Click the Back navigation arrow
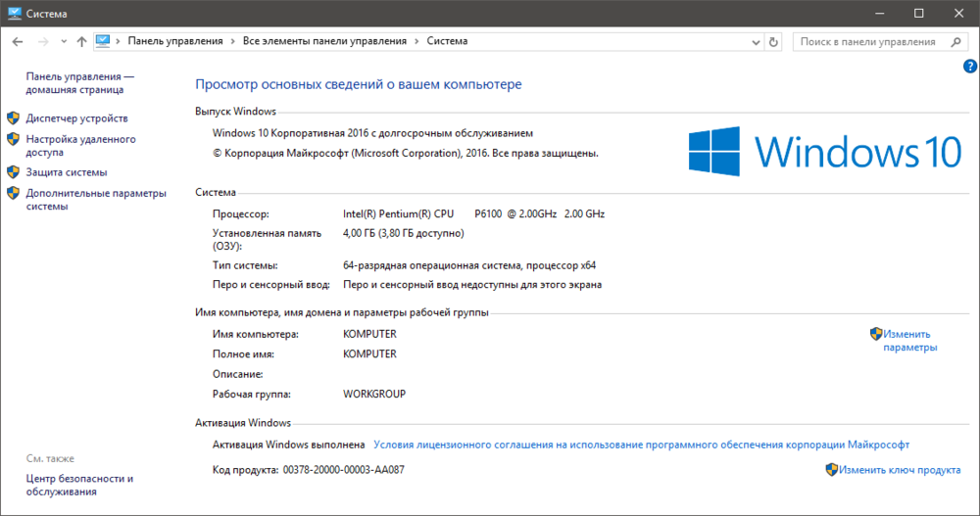The image size is (980, 516). [18, 42]
